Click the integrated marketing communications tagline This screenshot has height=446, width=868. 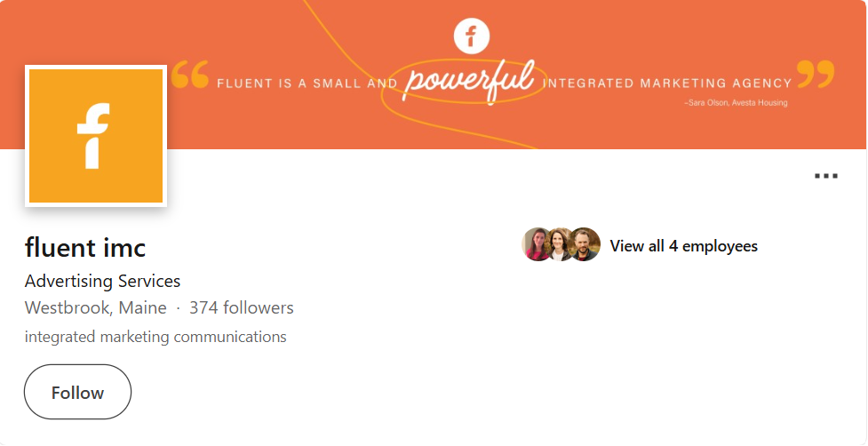155,337
